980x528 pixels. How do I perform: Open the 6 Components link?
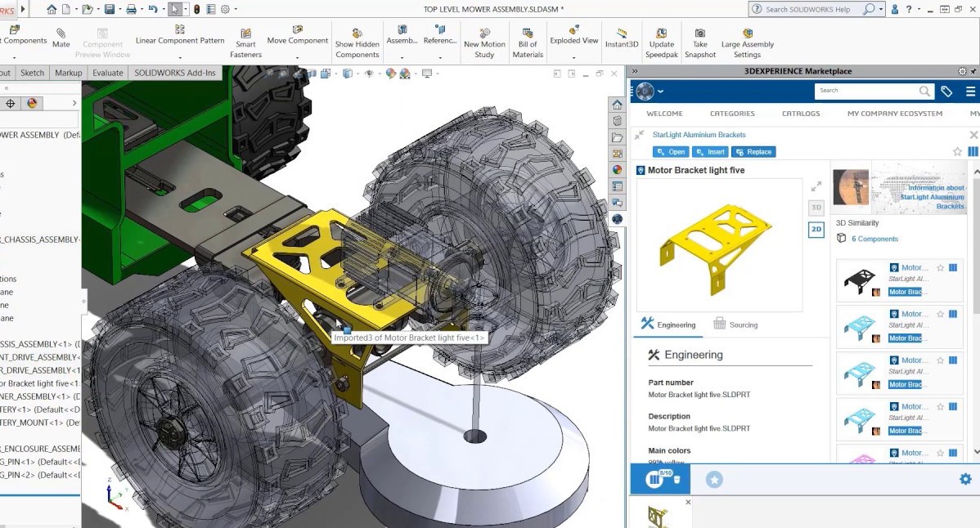874,239
